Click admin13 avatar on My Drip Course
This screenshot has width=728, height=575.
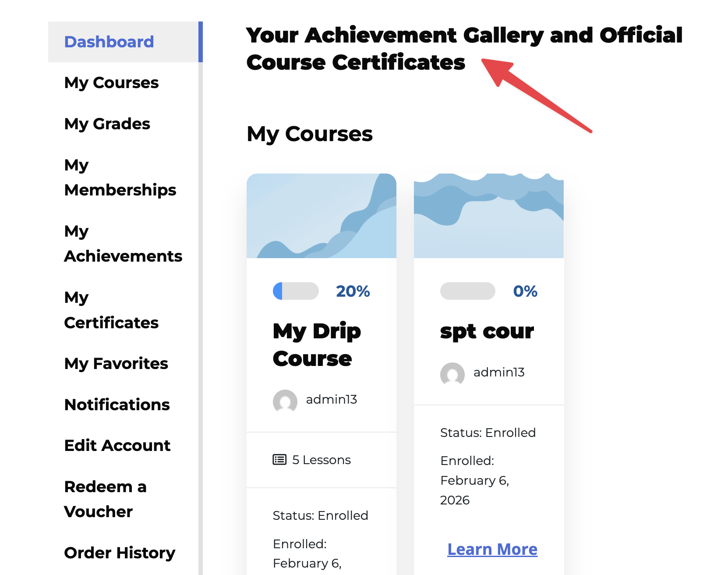coord(285,401)
